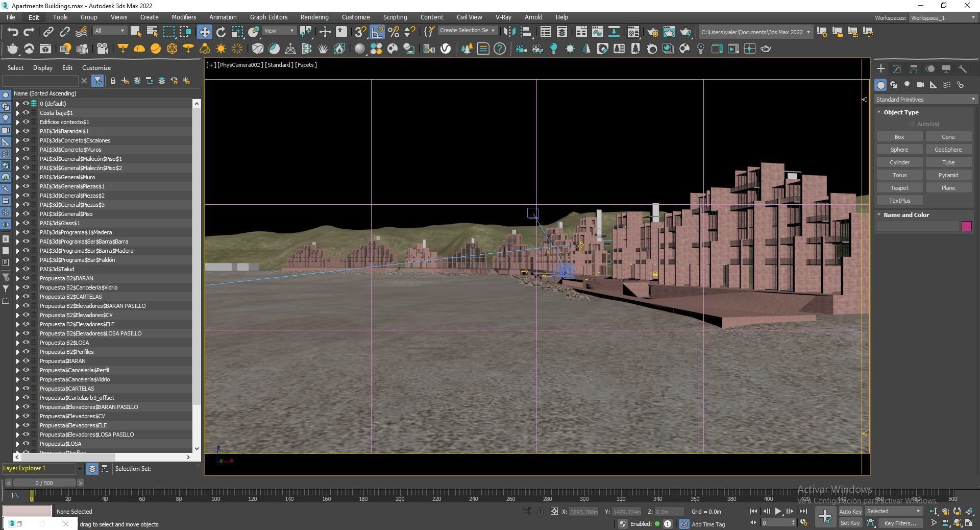The image size is (980, 530).
Task: Select the Helpers category icon
Action: [934, 85]
